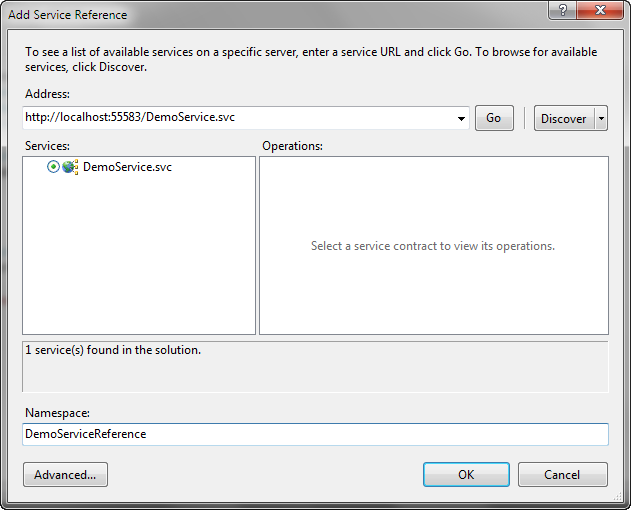Open the Advanced settings
This screenshot has width=631, height=510.
pos(65,474)
